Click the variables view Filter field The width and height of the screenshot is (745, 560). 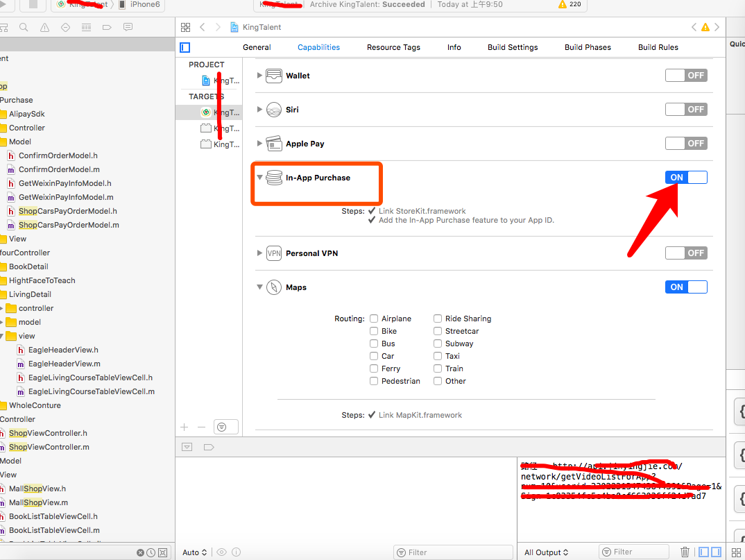pos(453,552)
